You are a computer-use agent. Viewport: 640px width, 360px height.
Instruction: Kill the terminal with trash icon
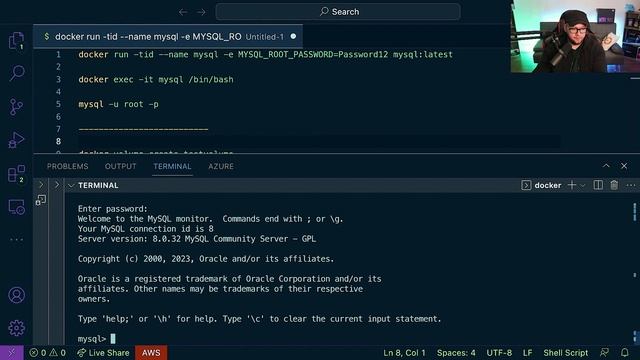coord(614,185)
